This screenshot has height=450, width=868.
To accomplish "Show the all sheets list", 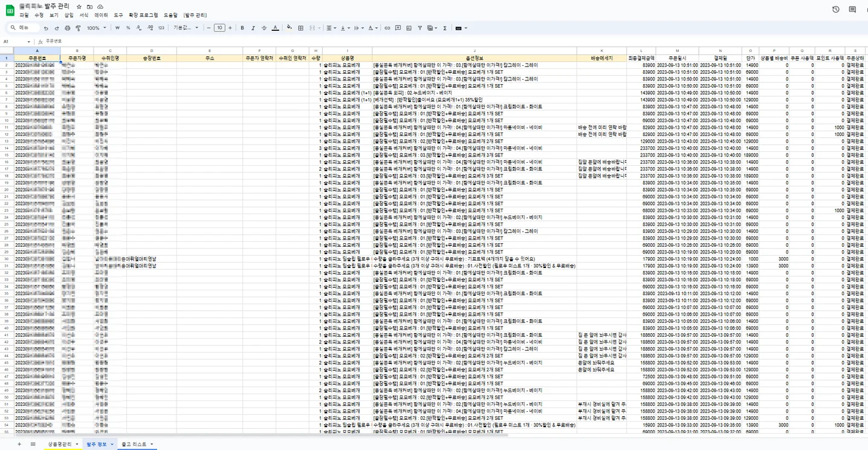I will coord(33,445).
